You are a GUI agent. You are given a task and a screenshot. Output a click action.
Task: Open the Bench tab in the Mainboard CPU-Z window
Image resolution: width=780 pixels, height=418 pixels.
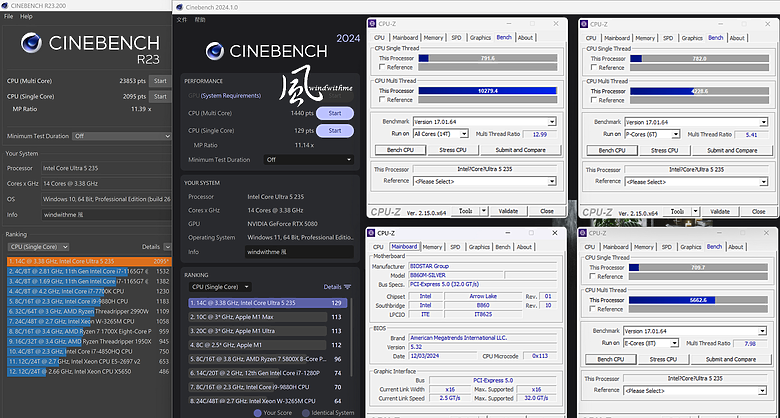(503, 247)
